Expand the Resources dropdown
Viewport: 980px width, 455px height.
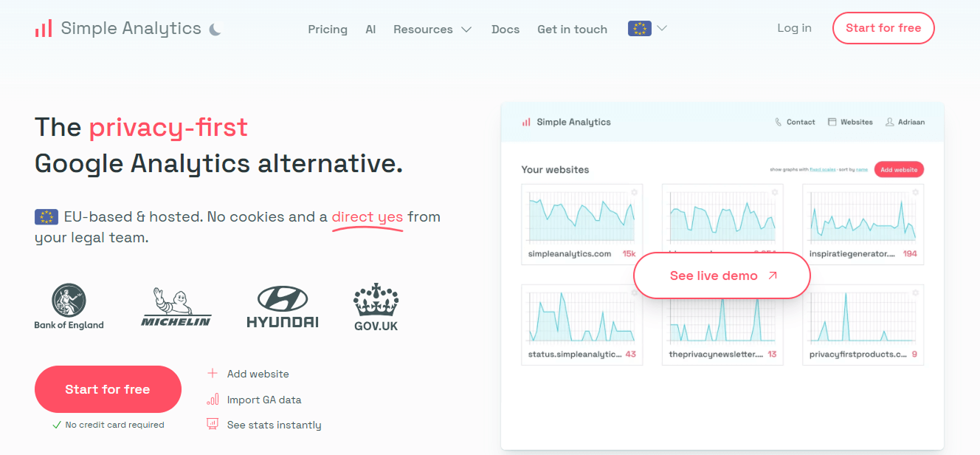tap(432, 30)
